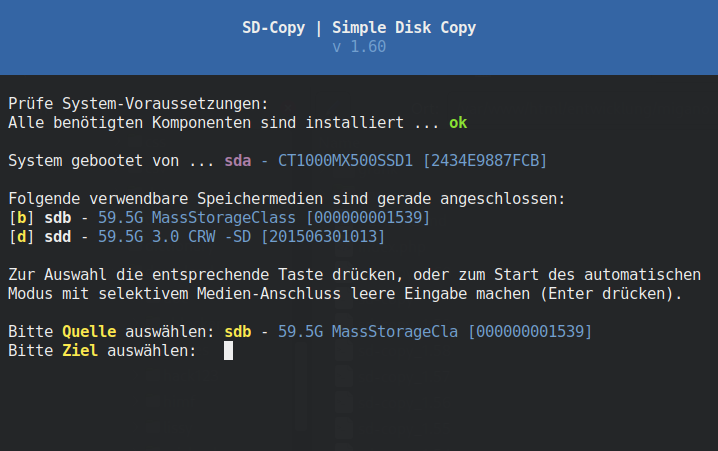
Task: Click the MassStorageCla text in Quelle line
Action: click(x=397, y=331)
